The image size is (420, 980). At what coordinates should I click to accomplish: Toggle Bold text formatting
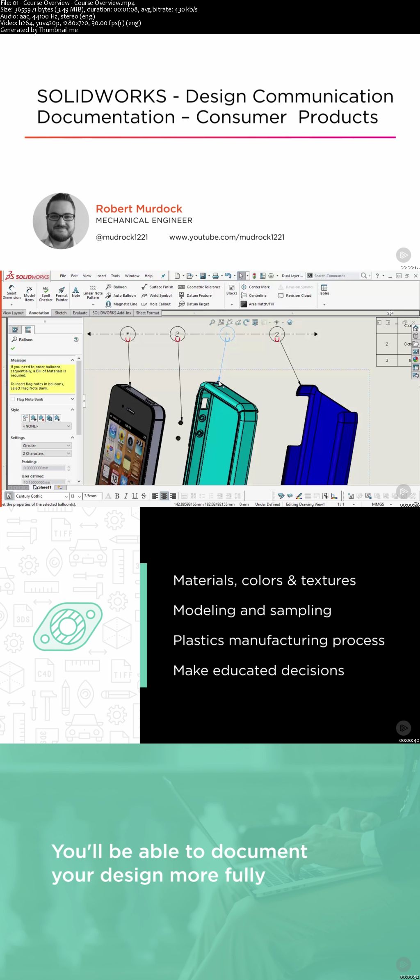tap(117, 496)
